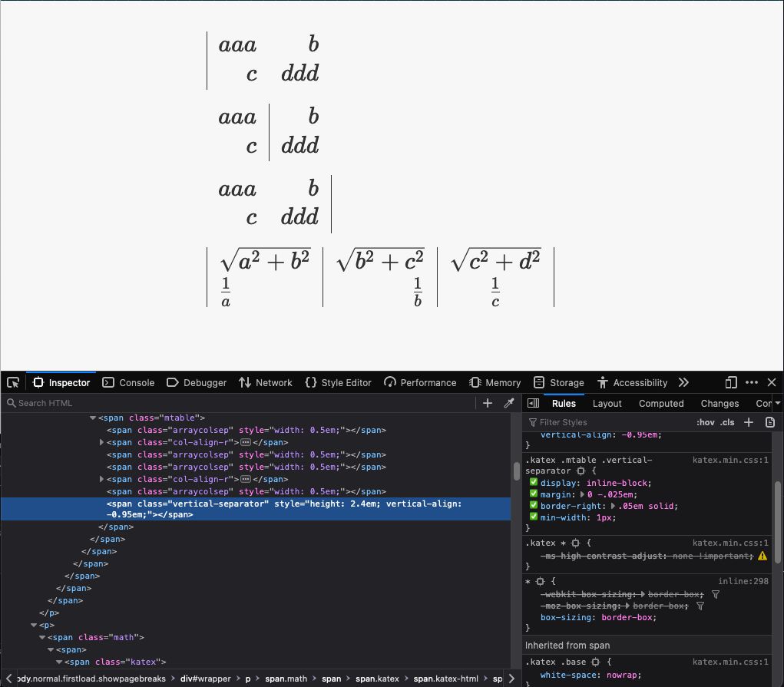Open the katex.min.css:1 stylesheet link
The height and width of the screenshot is (687, 784).
click(x=731, y=460)
